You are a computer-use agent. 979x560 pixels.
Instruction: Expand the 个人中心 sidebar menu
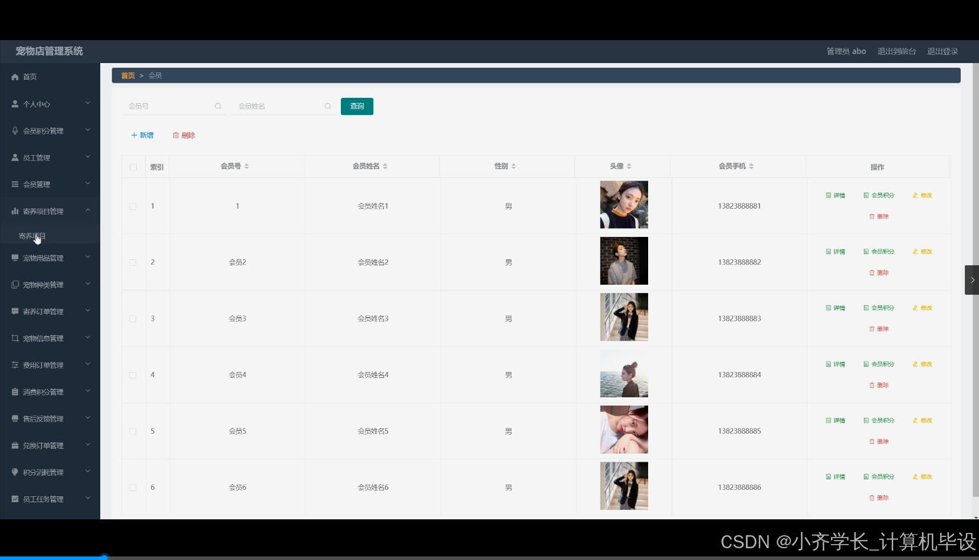[x=50, y=104]
